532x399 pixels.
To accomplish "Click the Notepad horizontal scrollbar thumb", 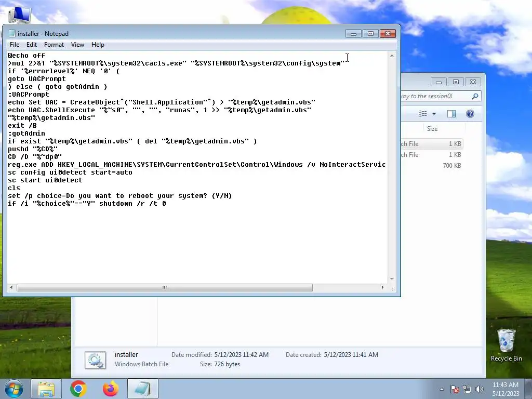I will click(165, 287).
